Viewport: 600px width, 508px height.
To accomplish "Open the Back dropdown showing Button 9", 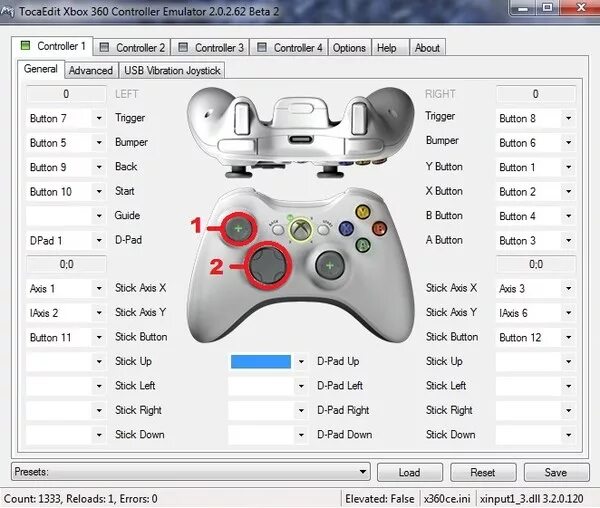I will pos(66,167).
